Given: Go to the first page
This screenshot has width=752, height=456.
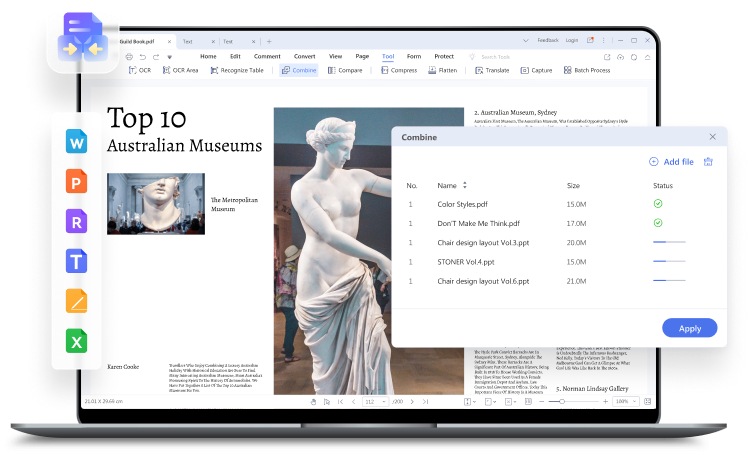Looking at the screenshot, I should click(340, 402).
